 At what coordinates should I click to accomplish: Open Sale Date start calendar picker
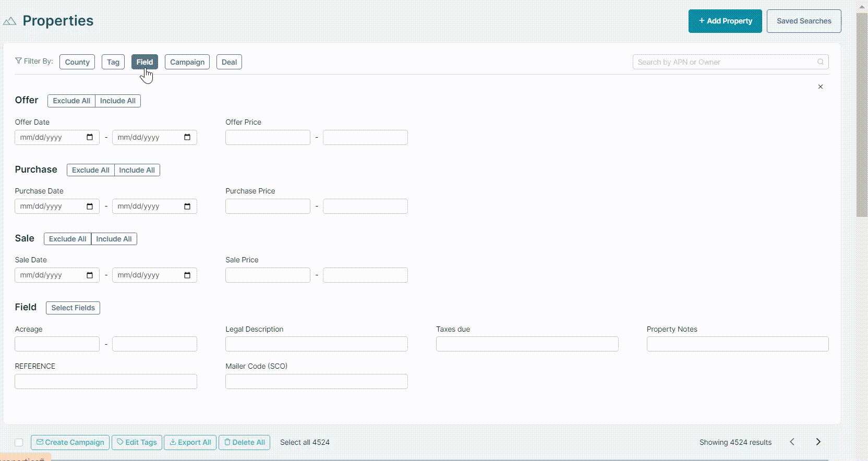point(90,275)
